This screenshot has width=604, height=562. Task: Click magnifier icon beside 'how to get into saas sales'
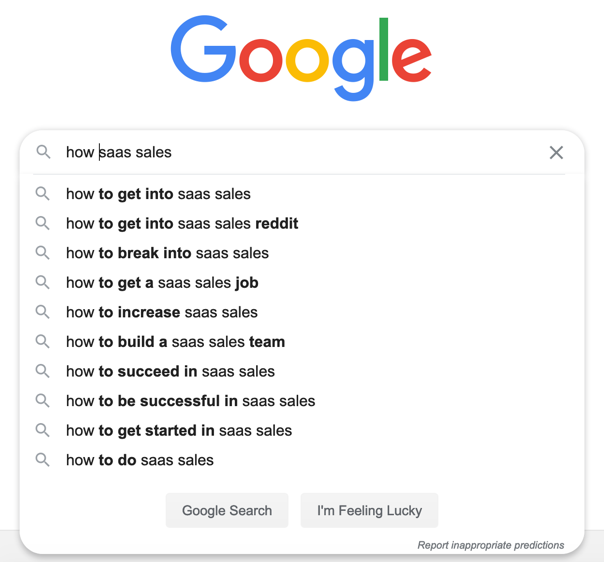(42, 194)
